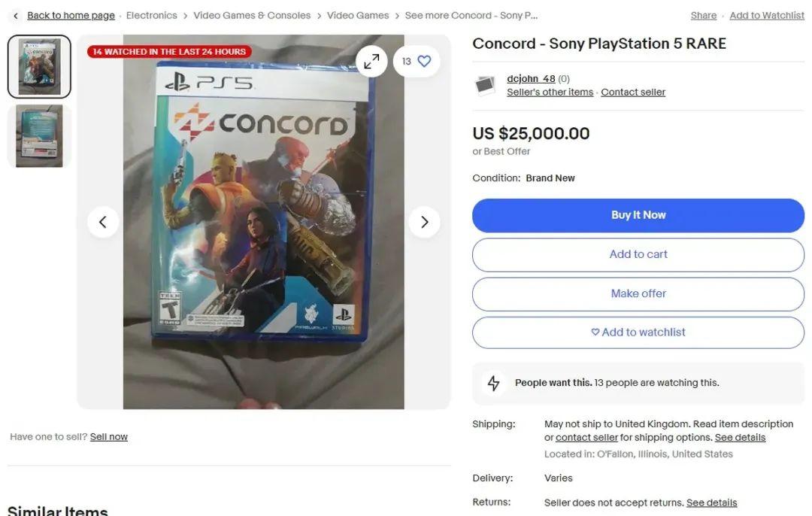Select the back cover thumbnail
Screen dimensions: 812x516
[39, 136]
